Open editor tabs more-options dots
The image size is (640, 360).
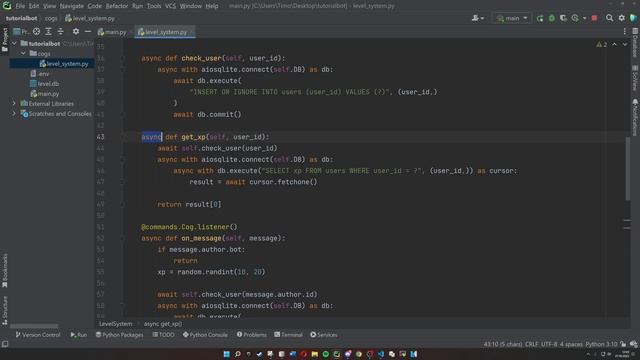[624, 31]
